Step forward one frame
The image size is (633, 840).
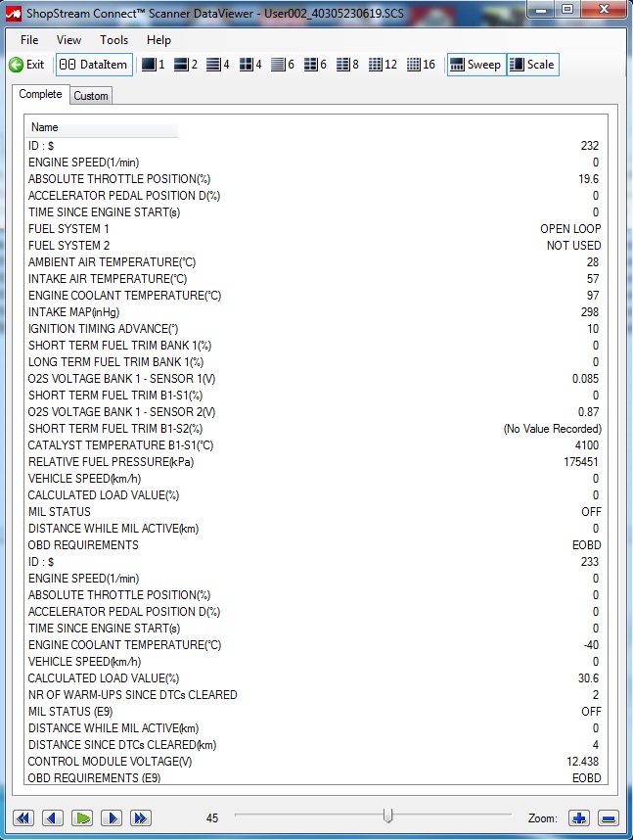[112, 817]
